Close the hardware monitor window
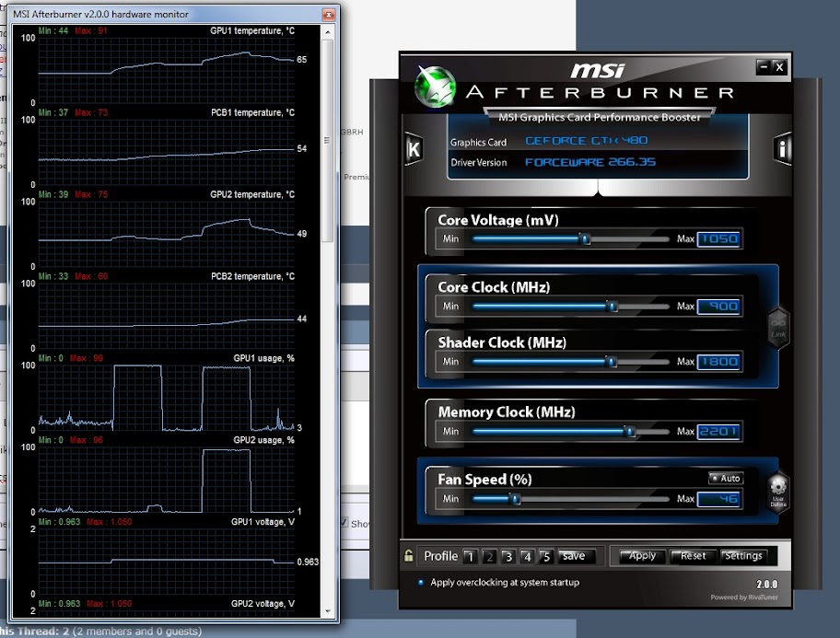Viewport: 840px width, 638px height. [x=329, y=15]
